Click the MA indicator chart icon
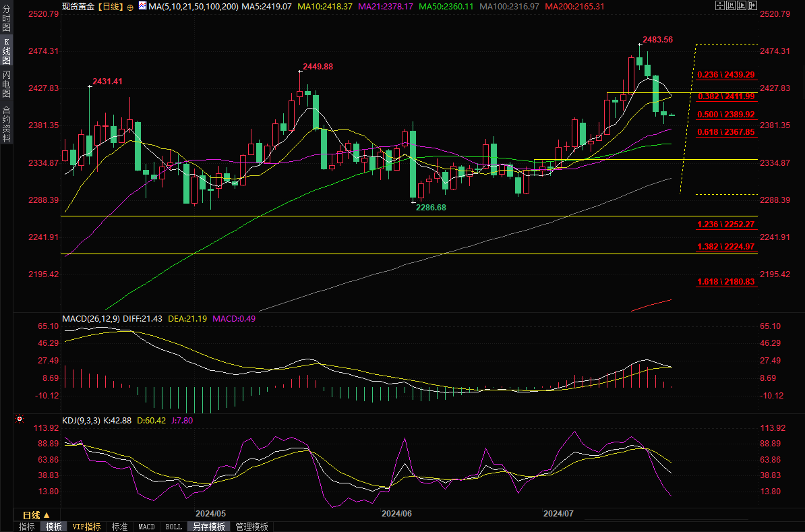This screenshot has width=805, height=532. 141,5
